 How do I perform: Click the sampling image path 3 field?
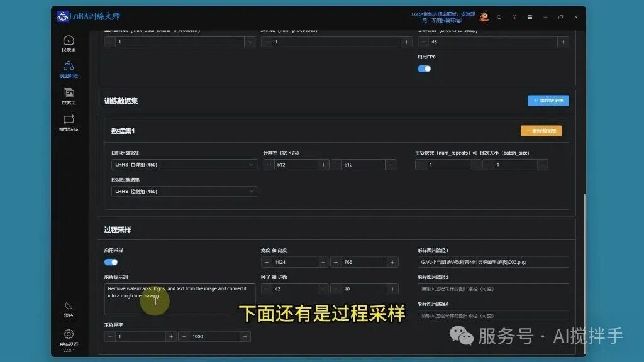click(493, 315)
